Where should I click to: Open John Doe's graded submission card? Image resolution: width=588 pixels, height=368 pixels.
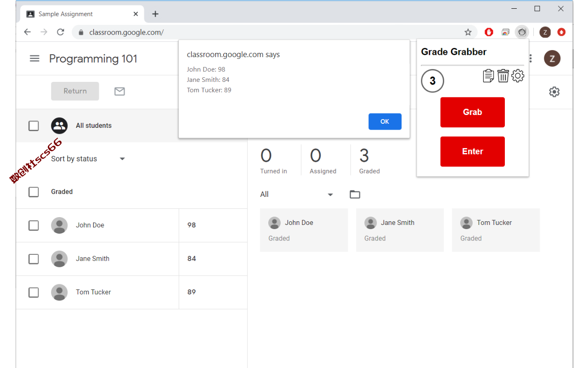tap(304, 230)
